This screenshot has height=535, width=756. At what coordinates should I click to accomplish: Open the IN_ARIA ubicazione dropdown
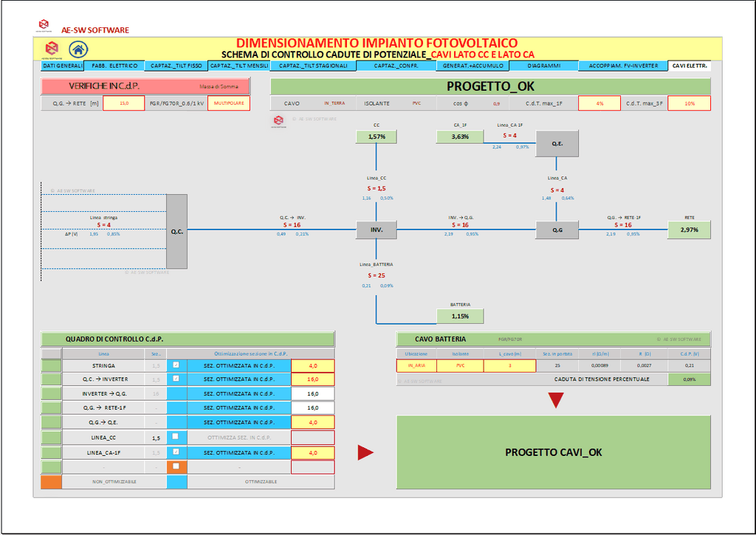(x=416, y=365)
